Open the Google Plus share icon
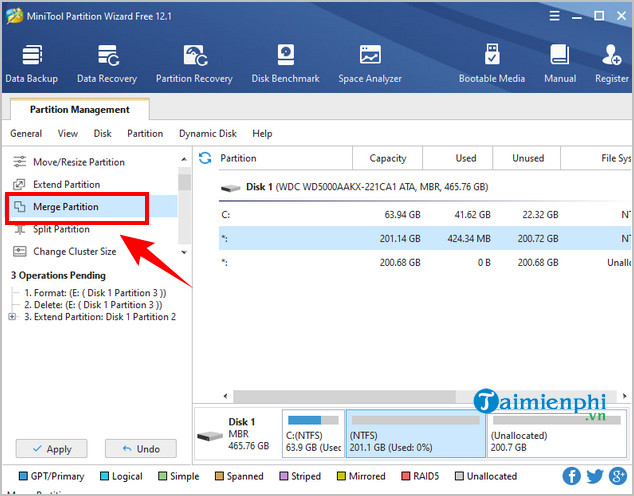Viewport: 634px width, 496px height. 618,476
